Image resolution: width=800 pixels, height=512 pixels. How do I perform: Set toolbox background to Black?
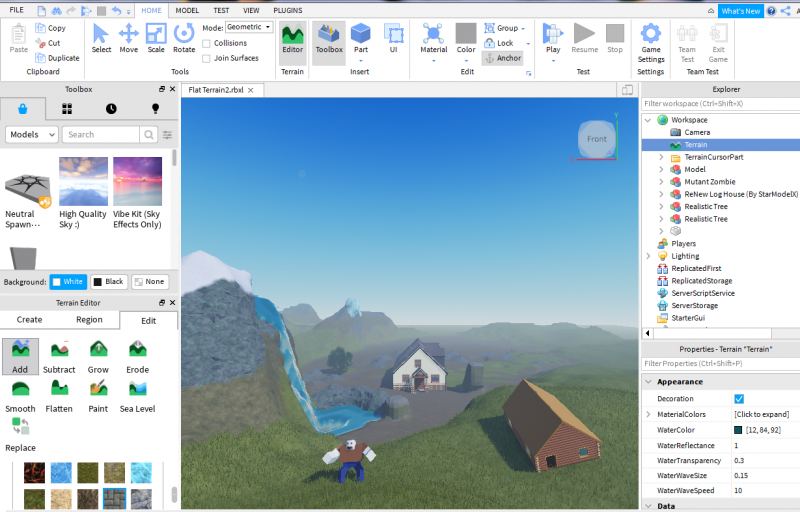click(108, 282)
